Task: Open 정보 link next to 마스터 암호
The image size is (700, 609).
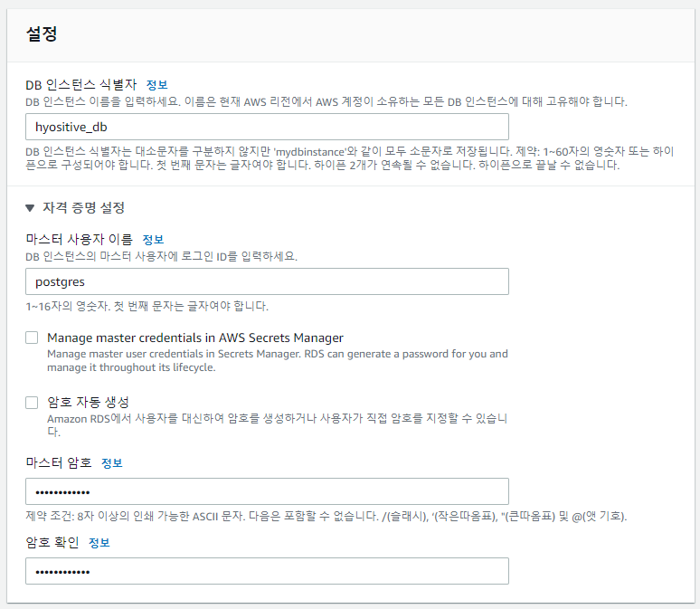Action: 112,463
